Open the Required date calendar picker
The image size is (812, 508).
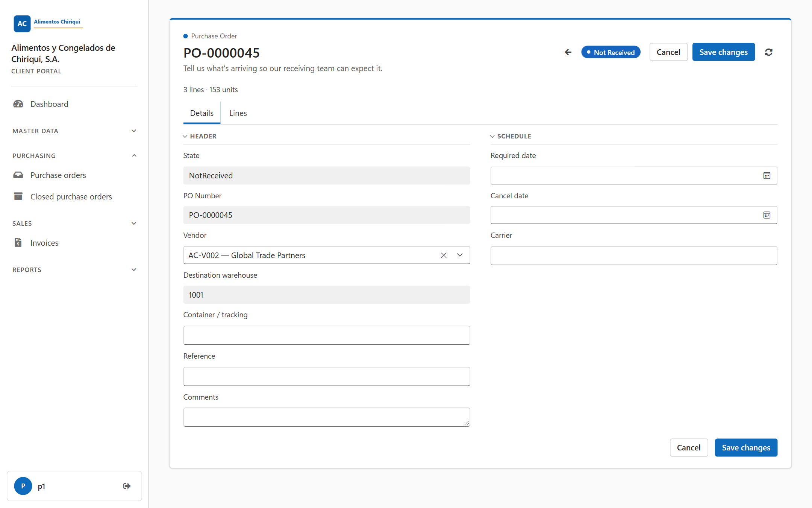click(767, 175)
